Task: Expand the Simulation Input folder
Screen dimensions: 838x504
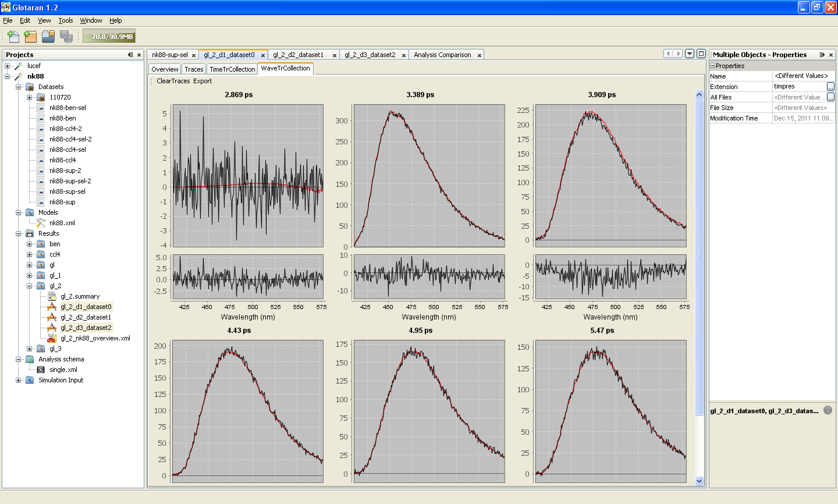Action: (18, 380)
